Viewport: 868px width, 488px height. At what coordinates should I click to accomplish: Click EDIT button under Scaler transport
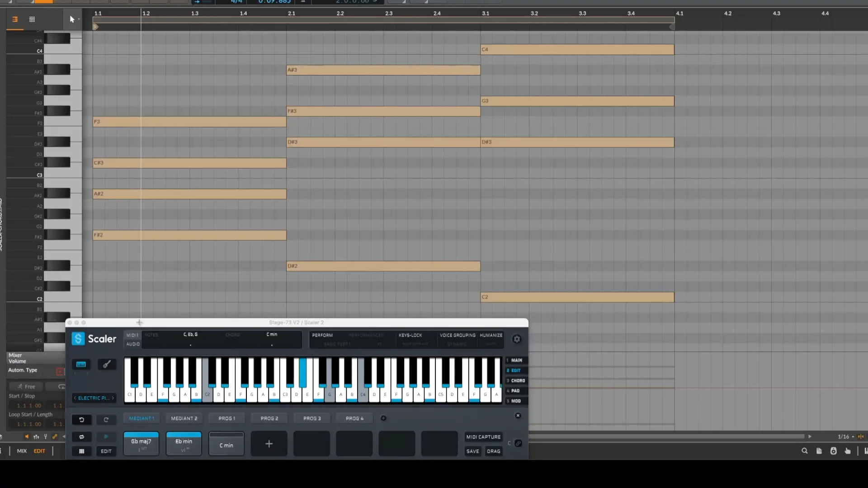(106, 451)
